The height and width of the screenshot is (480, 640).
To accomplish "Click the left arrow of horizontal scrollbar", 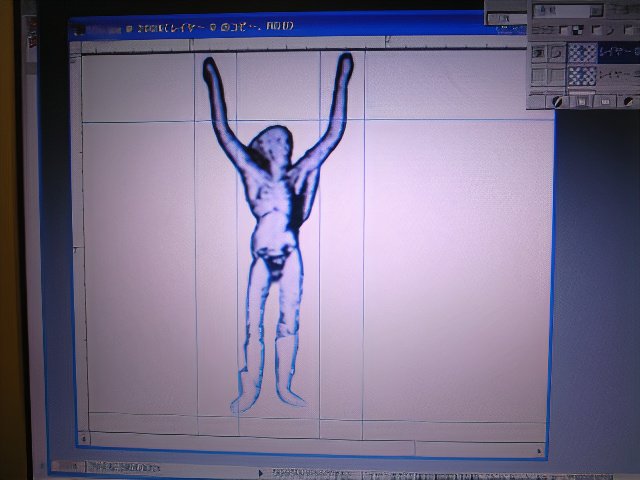I will coord(83,439).
